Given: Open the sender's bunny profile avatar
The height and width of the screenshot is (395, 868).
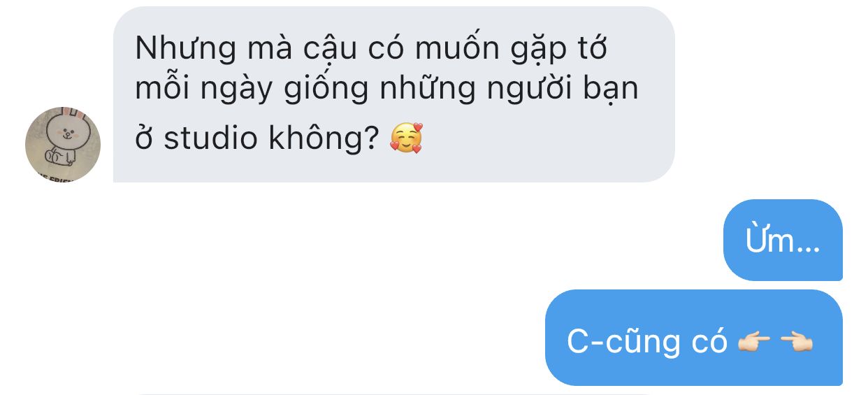Looking at the screenshot, I should [63, 145].
